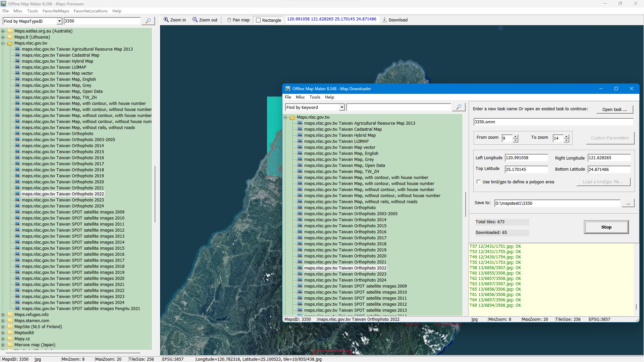Viewport: 644px width, 362px height.
Task: Enable Use kml/gpx polygon area checkbox
Action: coord(479,182)
